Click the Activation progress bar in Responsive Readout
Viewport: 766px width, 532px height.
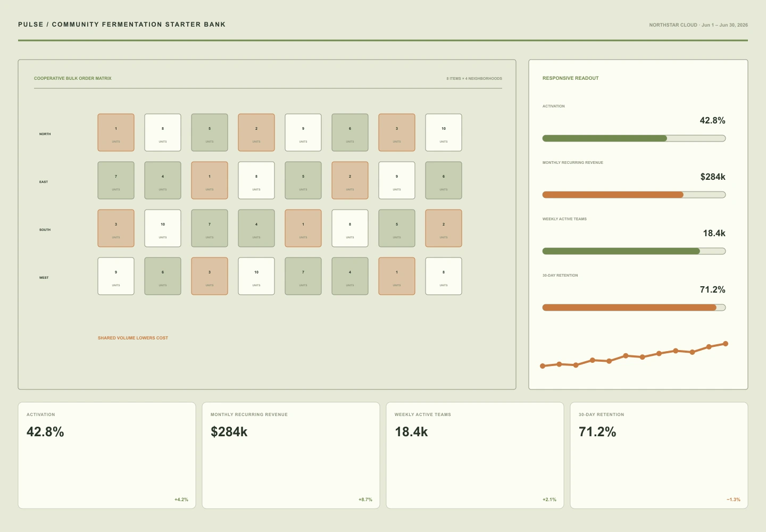[x=634, y=138]
